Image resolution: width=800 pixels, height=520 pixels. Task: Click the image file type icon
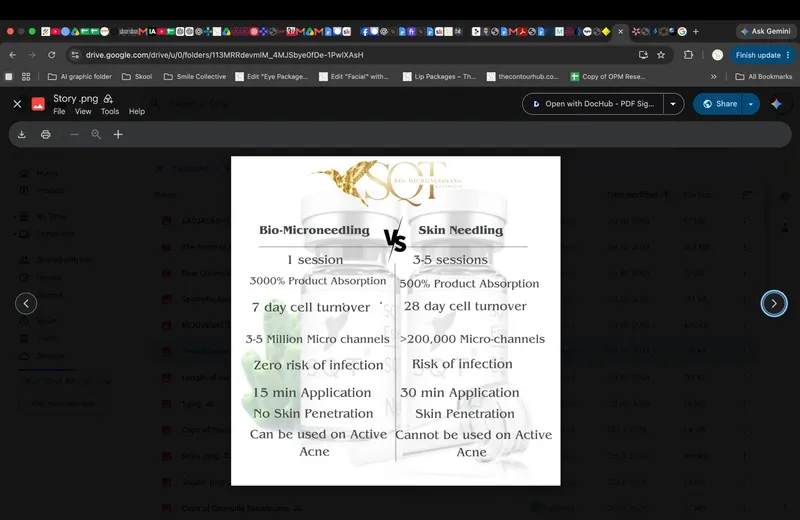point(38,104)
